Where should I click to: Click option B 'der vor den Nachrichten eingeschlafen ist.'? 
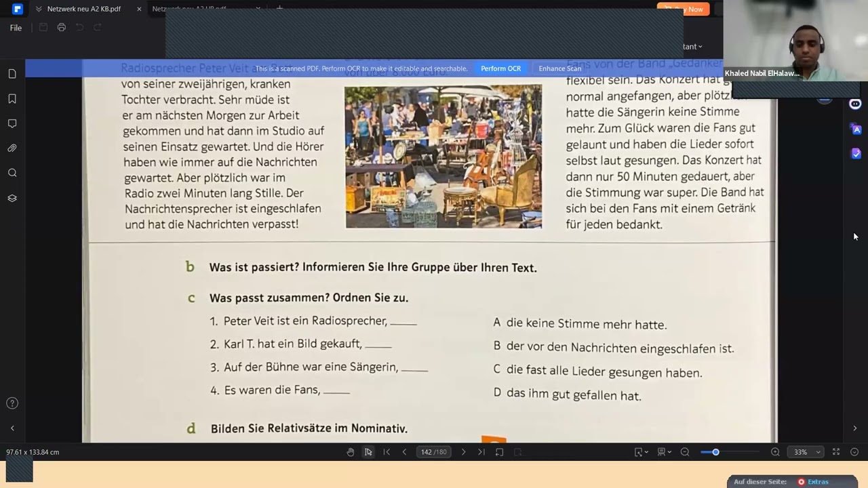point(620,348)
